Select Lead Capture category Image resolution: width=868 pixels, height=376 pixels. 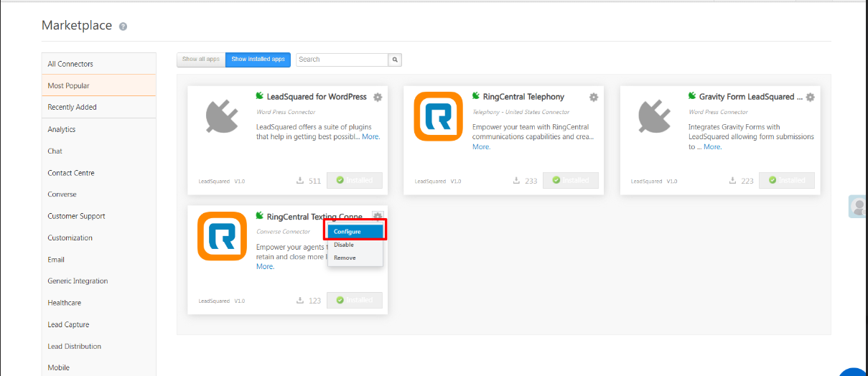pyautogui.click(x=99, y=324)
